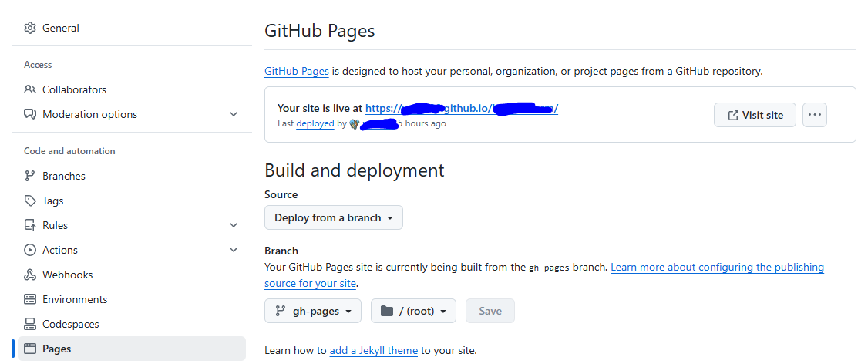Click the Source label
The height and width of the screenshot is (364, 868).
[281, 194]
